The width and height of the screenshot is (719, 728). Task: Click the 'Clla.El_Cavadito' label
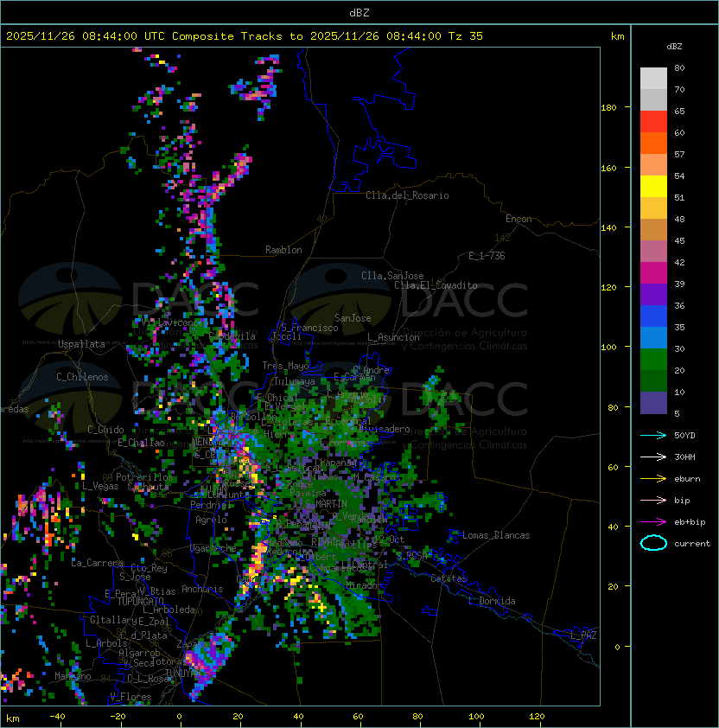(436, 285)
